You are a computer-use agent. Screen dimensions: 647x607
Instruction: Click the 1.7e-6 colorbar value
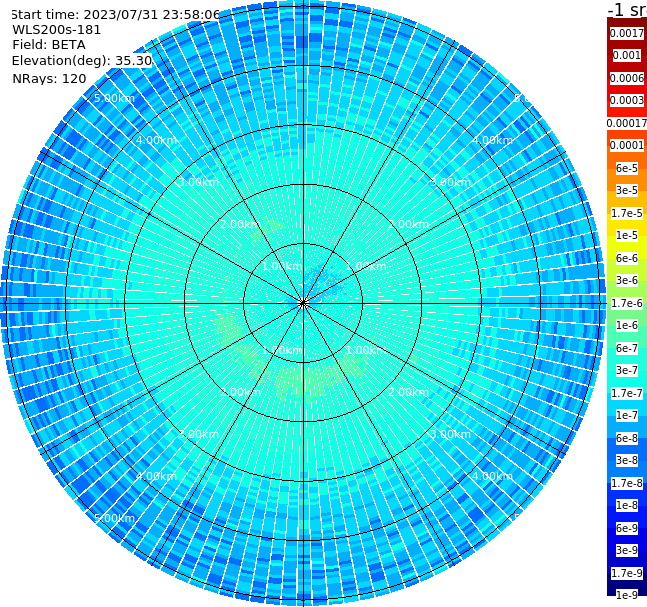point(627,303)
